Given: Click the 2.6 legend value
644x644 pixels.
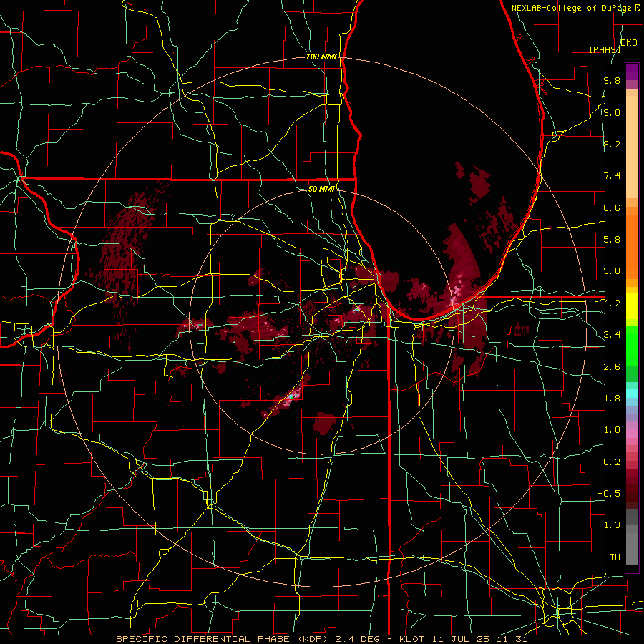Looking at the screenshot, I should (612, 367).
